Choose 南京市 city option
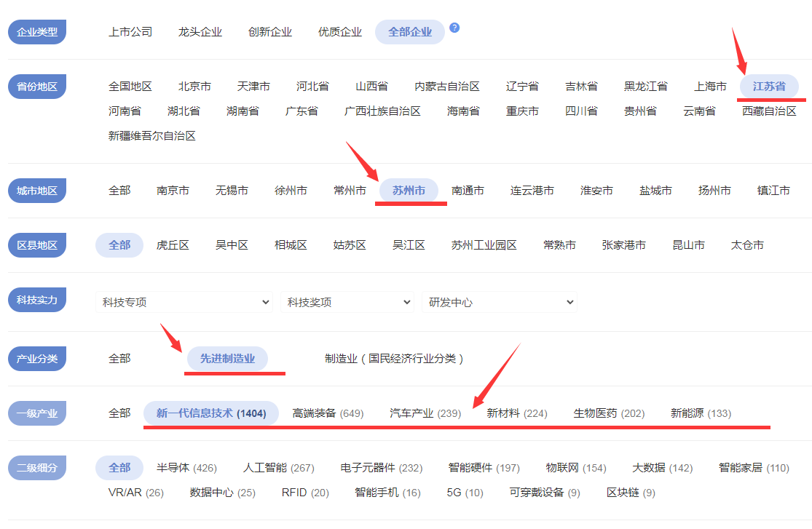The width and height of the screenshot is (812, 529). [x=173, y=191]
